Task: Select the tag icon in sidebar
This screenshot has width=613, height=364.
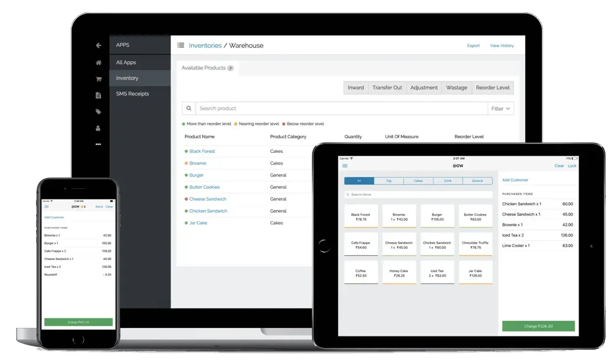Action: [x=98, y=112]
